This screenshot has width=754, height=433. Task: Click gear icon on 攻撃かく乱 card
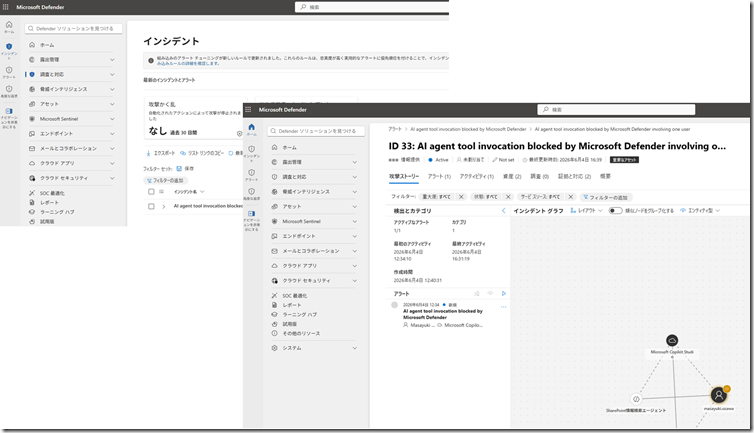pos(239,134)
